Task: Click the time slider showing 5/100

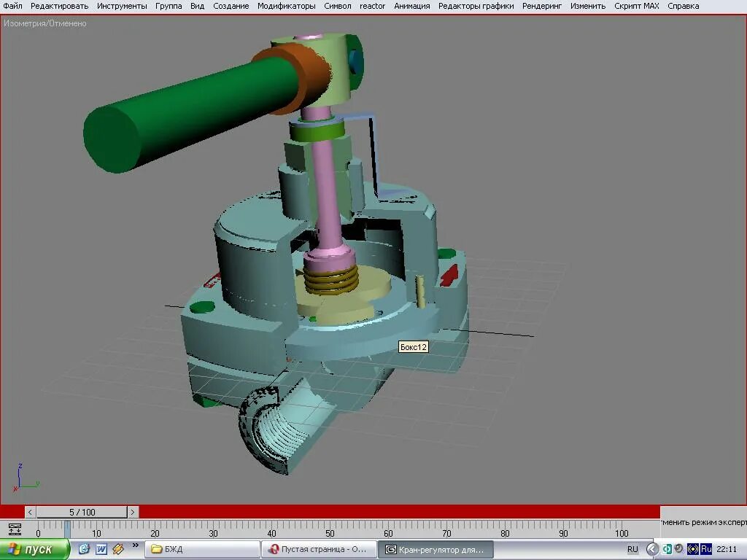Action: [x=82, y=512]
